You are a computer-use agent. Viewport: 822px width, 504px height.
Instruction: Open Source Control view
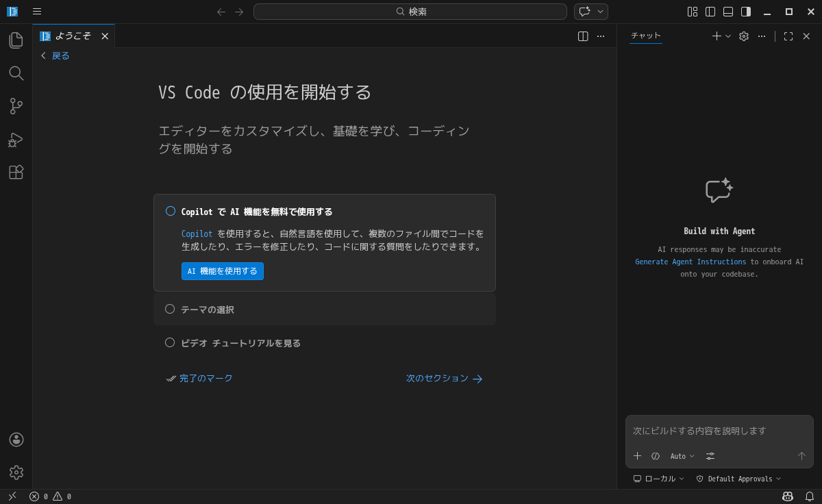pos(16,106)
